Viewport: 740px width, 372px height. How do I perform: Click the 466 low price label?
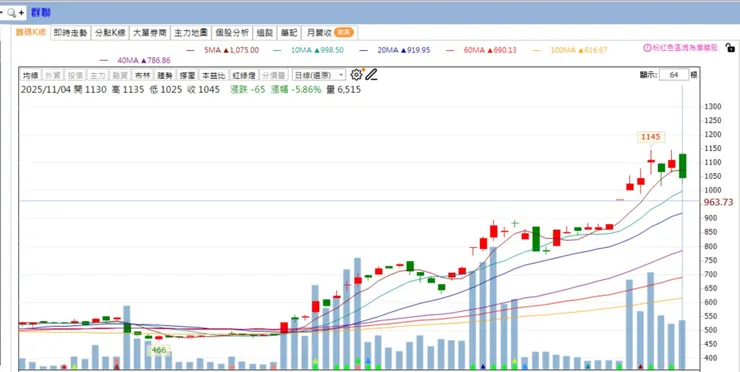point(159,350)
